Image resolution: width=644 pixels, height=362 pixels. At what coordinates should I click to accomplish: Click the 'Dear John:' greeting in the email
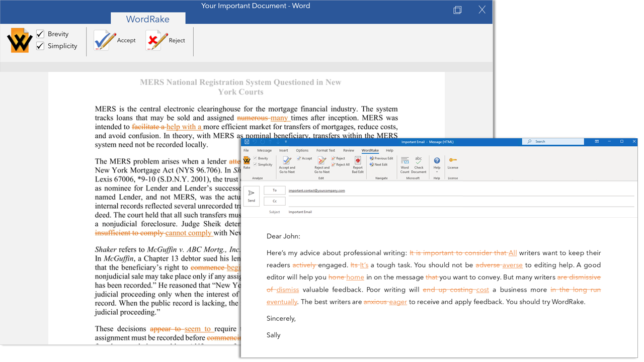tap(283, 236)
